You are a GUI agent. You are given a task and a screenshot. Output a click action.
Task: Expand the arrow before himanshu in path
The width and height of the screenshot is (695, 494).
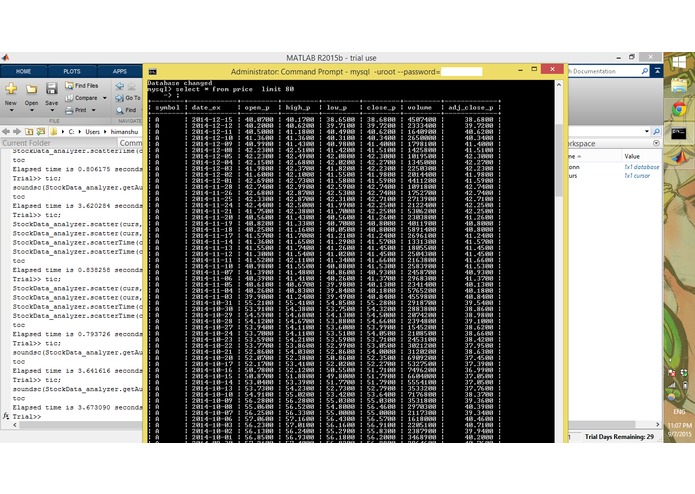(x=105, y=132)
